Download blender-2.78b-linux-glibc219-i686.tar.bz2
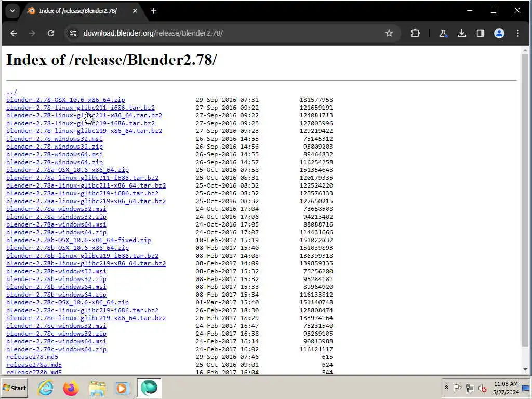Viewport: 532px width, 399px height. tap(83, 256)
